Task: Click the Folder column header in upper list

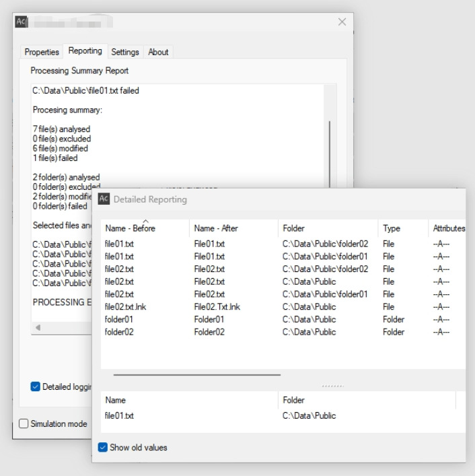Action: tap(328, 228)
